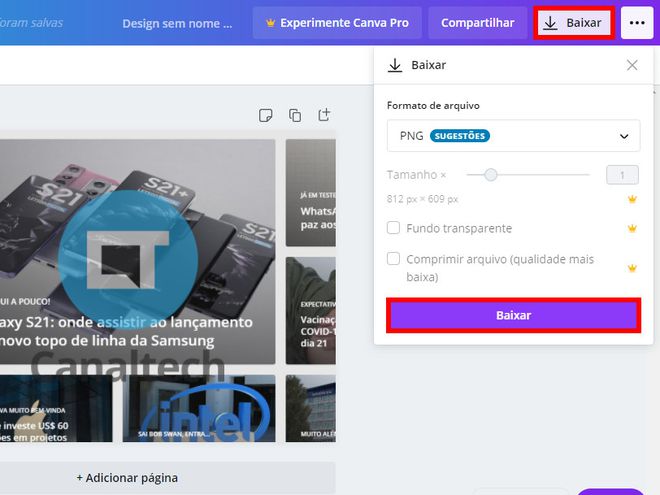Click the Compartilhar button

pyautogui.click(x=477, y=23)
